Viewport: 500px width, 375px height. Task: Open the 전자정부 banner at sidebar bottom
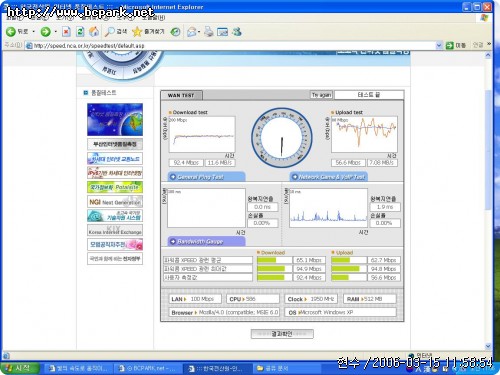115,259
